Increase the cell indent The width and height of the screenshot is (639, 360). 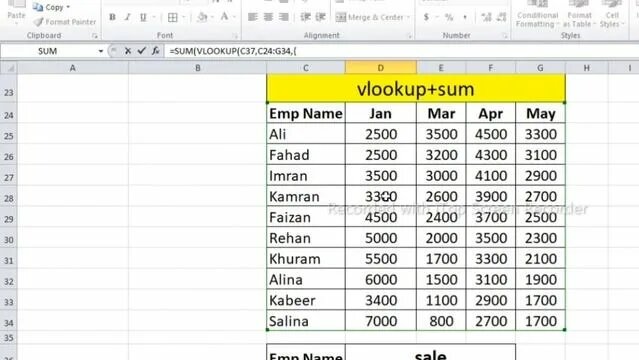tap(321, 17)
